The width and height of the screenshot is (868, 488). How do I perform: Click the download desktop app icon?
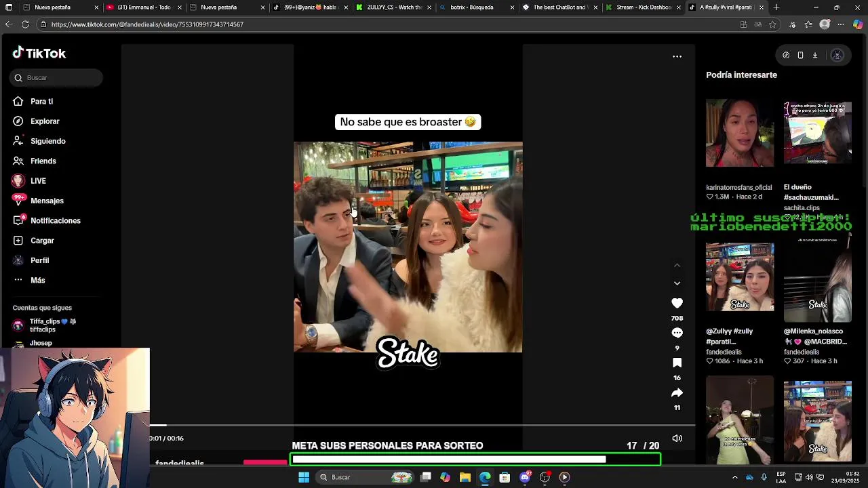[815, 56]
